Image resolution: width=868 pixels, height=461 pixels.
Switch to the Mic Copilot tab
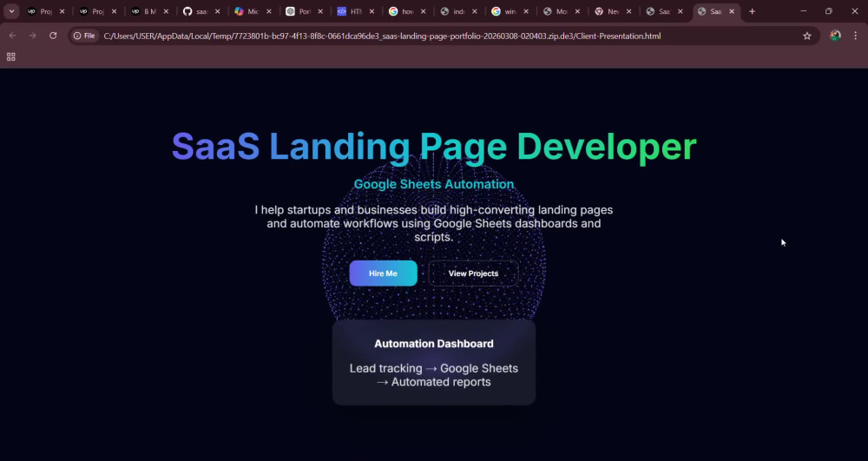253,11
